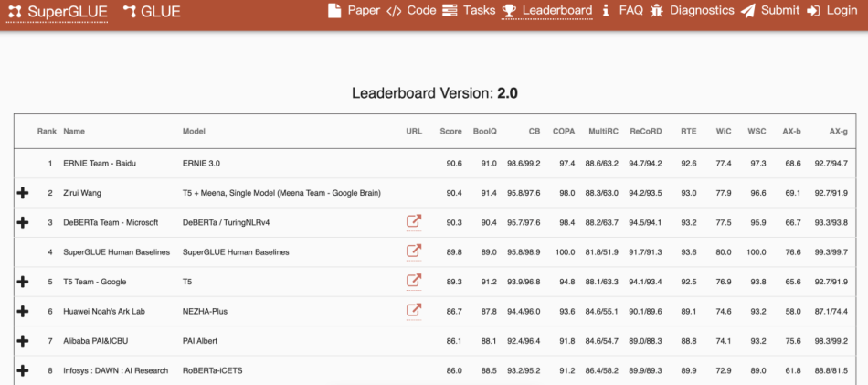Click the Code brackets icon
This screenshot has width=868, height=385.
(x=394, y=11)
